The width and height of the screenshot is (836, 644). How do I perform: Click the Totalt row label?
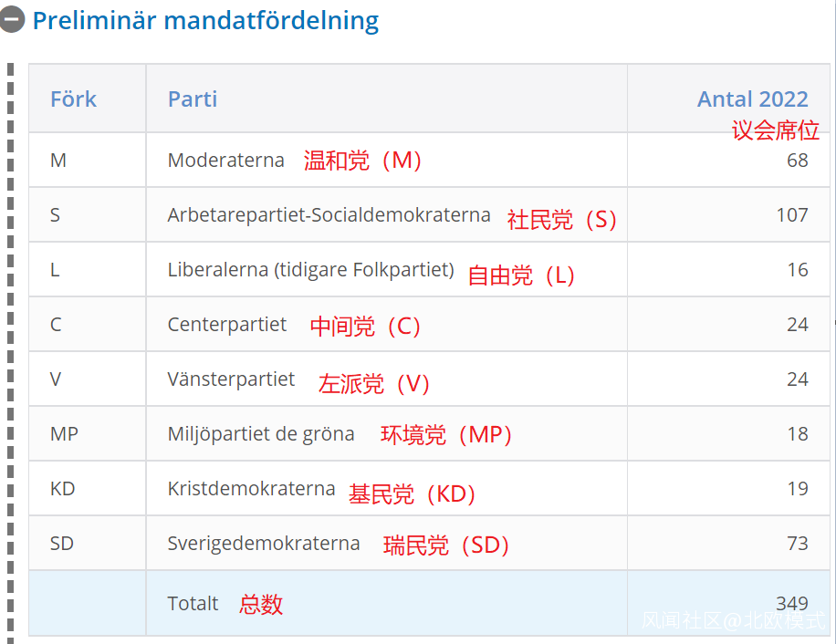pos(193,603)
